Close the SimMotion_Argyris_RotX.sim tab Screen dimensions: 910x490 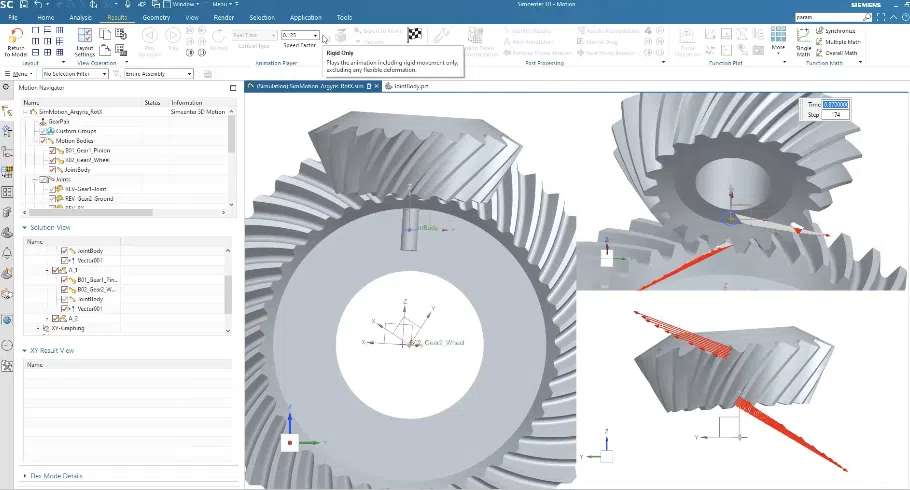377,86
